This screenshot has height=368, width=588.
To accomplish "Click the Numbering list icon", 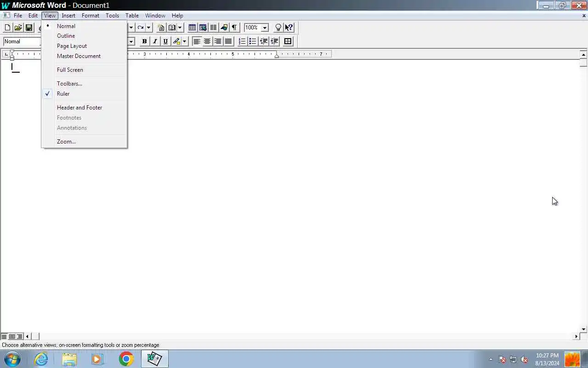I will pos(242,41).
